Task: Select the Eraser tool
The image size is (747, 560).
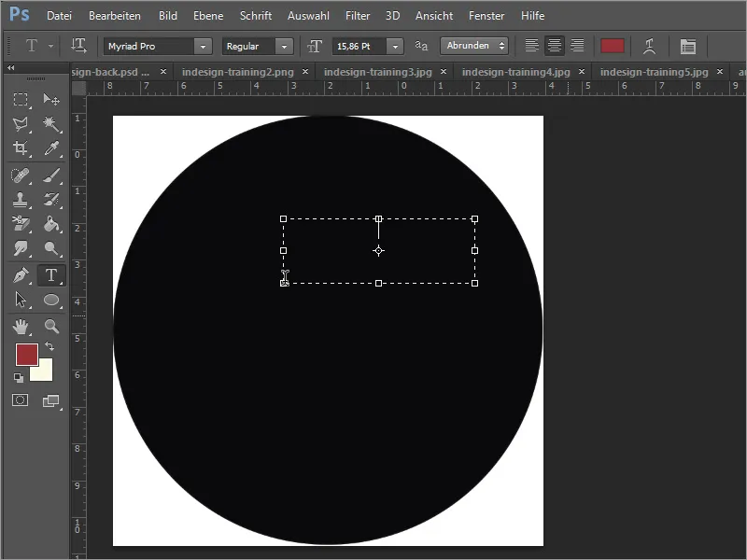Action: point(20,223)
